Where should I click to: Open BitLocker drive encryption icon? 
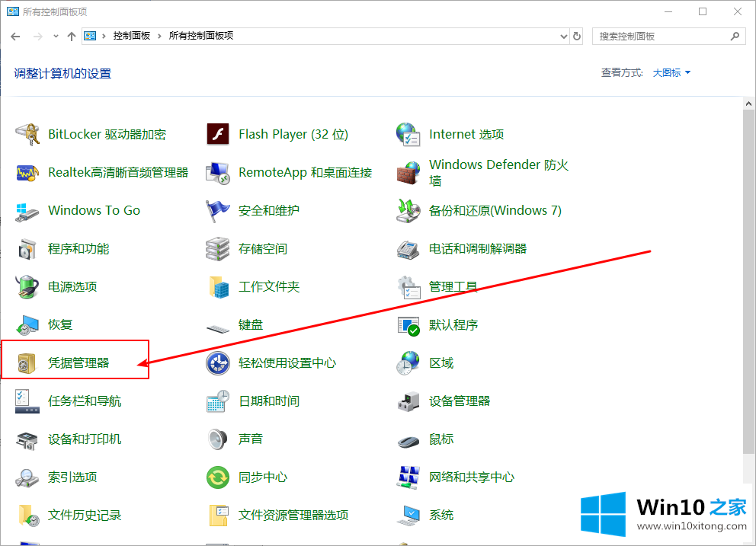(x=27, y=134)
